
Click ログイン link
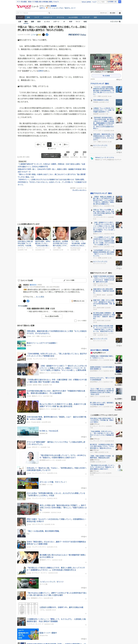pyautogui.click(x=43, y=8)
